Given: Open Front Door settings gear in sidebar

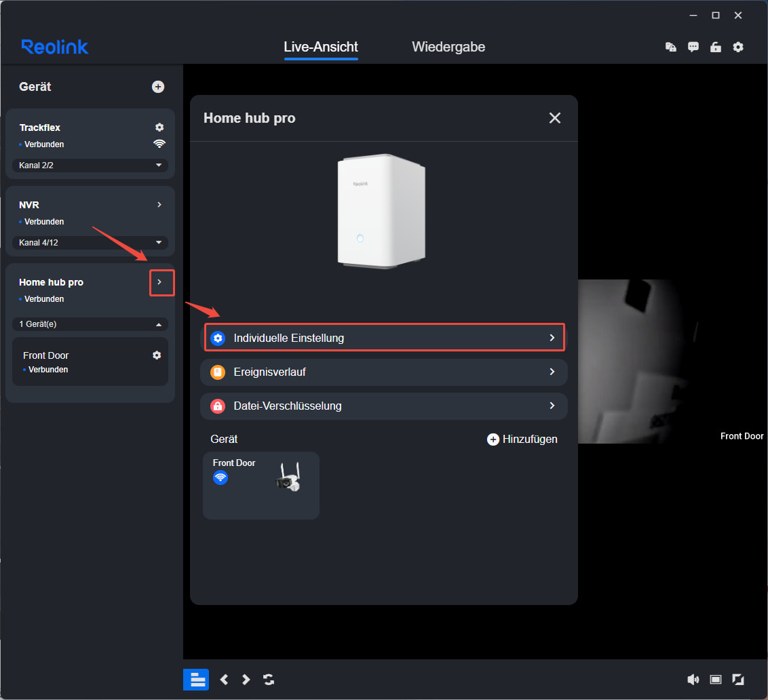Looking at the screenshot, I should pos(157,355).
